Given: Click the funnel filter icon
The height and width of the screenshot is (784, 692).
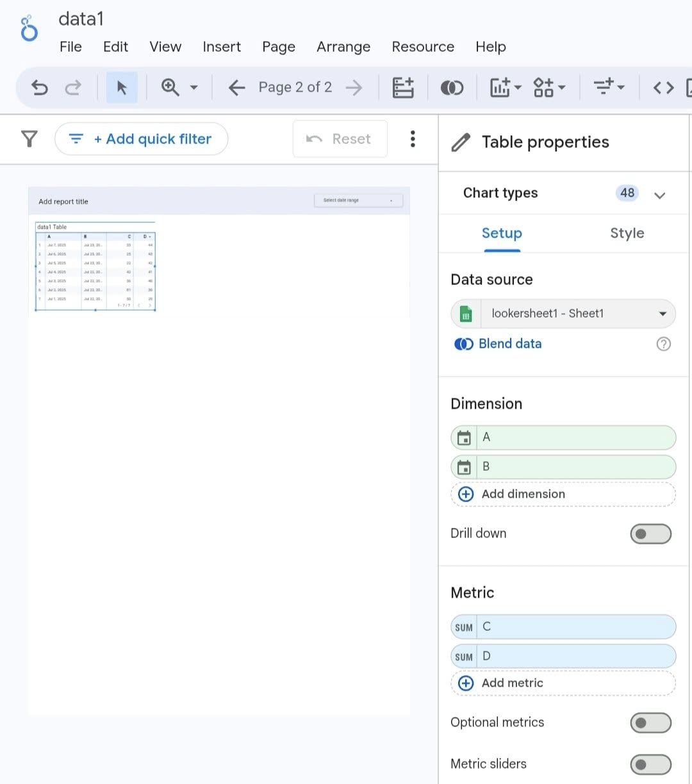Looking at the screenshot, I should pos(29,139).
